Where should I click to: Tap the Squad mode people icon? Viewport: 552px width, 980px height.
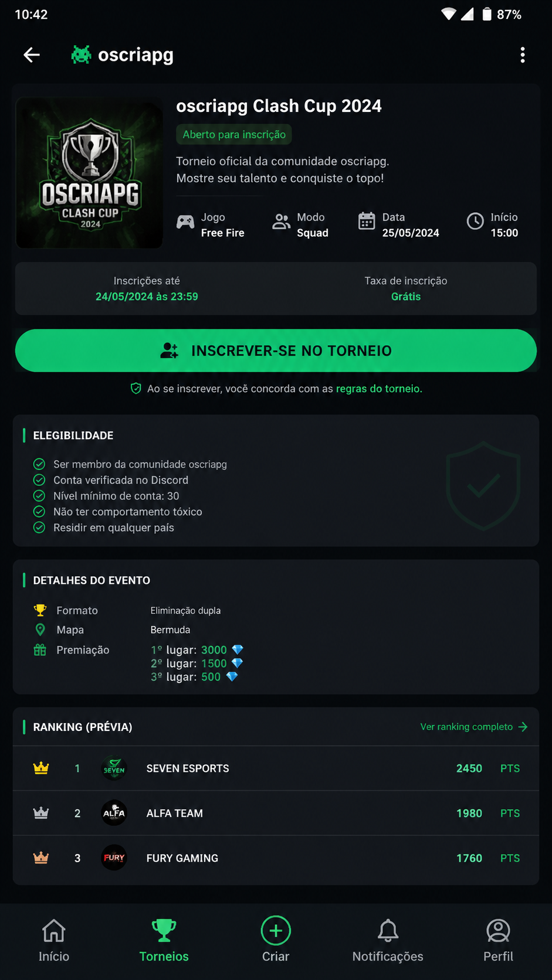pyautogui.click(x=281, y=222)
